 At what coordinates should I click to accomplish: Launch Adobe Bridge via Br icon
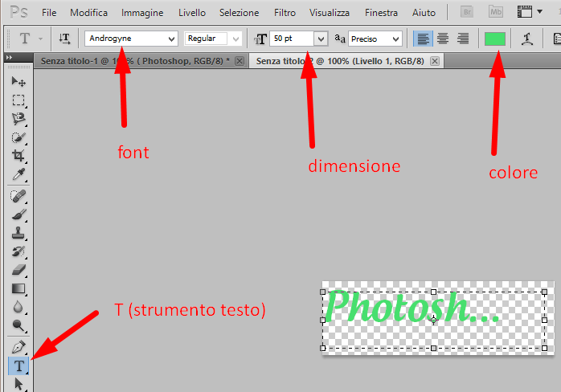(x=467, y=12)
